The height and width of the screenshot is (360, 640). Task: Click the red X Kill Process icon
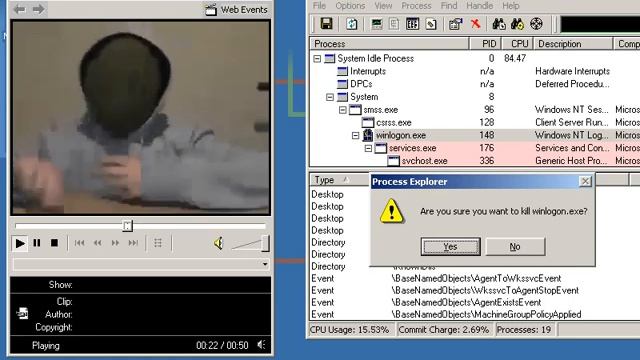pos(475,24)
